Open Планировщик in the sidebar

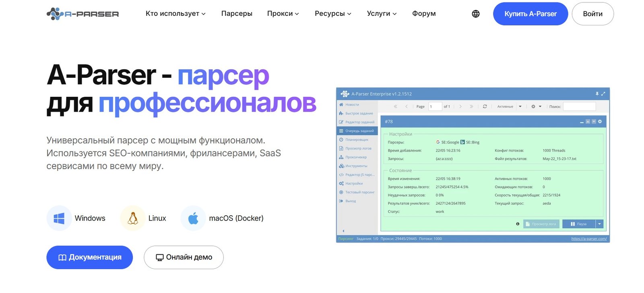[357, 140]
